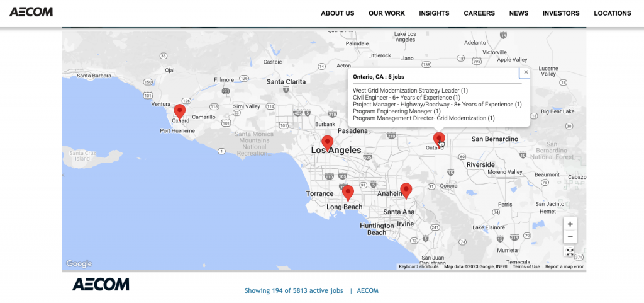Click the Ventura map label
644x303 pixels.
160,104
